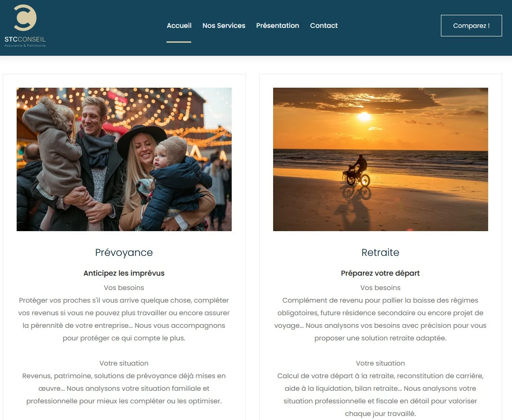This screenshot has width=512, height=420.
Task: Click the family photo in Prévoyance card
Action: [124, 159]
